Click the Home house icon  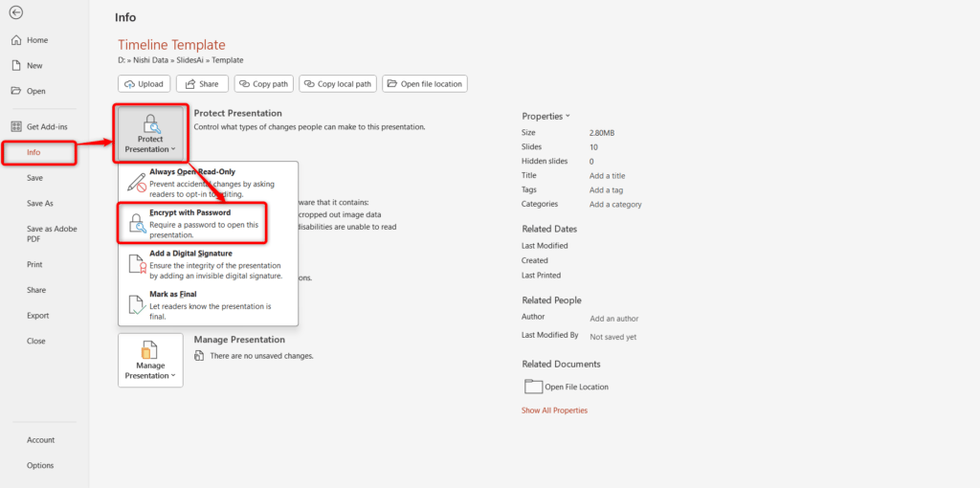coord(17,40)
